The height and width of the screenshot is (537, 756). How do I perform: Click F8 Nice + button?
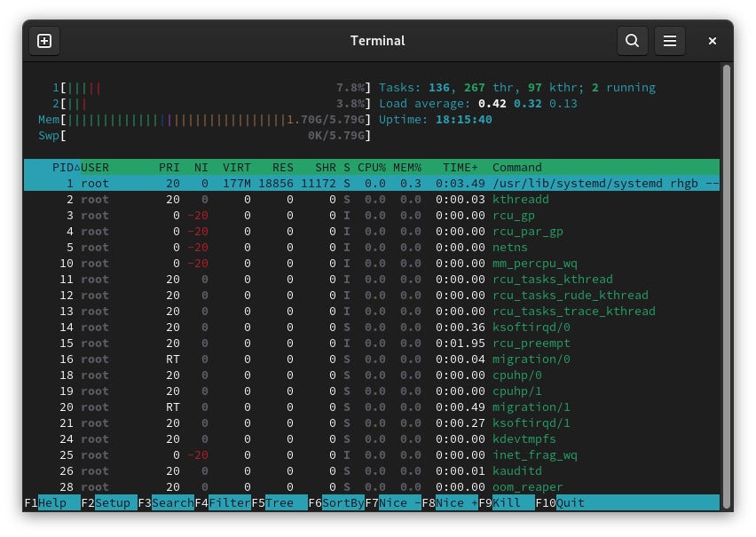tap(451, 502)
